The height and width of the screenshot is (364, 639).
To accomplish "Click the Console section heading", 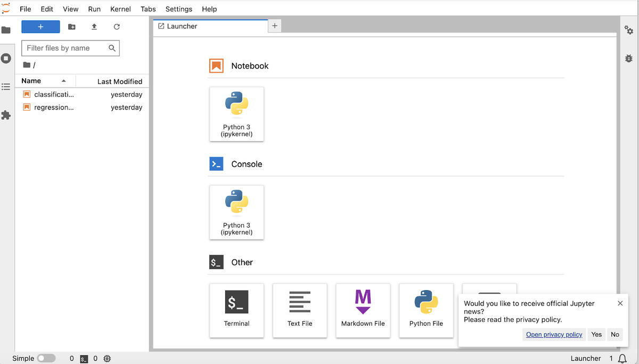I will pyautogui.click(x=247, y=164).
